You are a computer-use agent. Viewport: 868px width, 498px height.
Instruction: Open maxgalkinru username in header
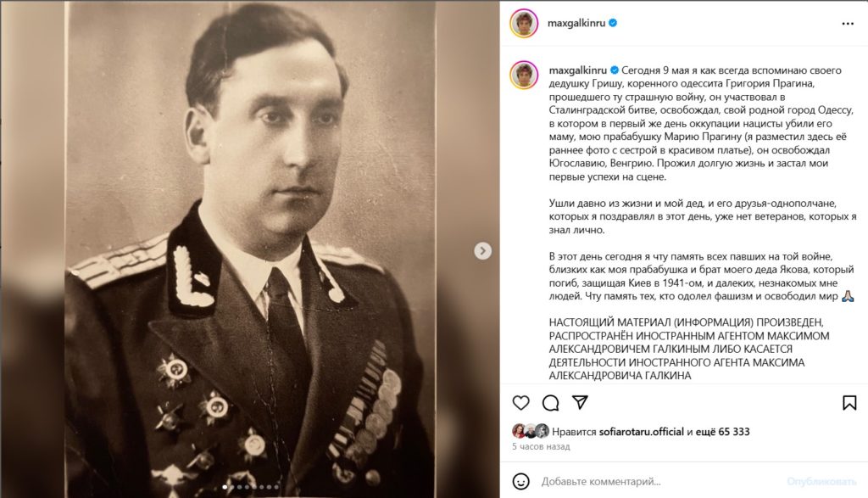(576, 23)
